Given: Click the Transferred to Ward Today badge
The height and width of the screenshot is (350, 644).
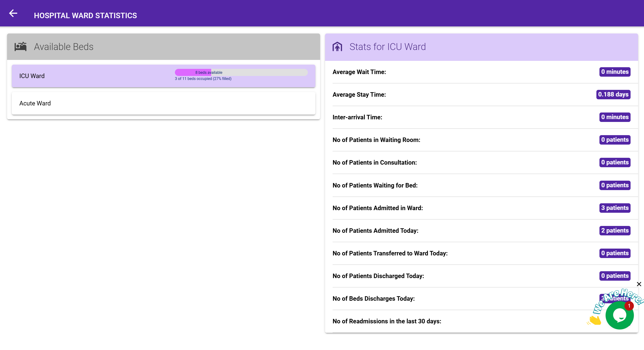Looking at the screenshot, I should tap(615, 253).
